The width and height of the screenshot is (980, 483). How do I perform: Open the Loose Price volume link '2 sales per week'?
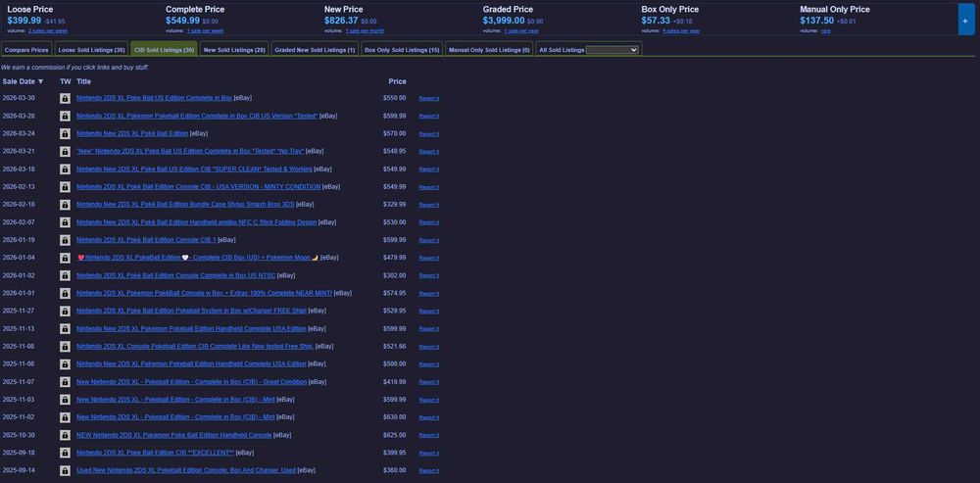tap(48, 30)
